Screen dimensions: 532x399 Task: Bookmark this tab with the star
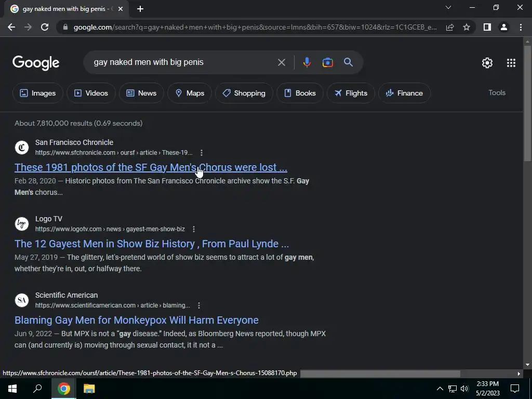click(467, 27)
